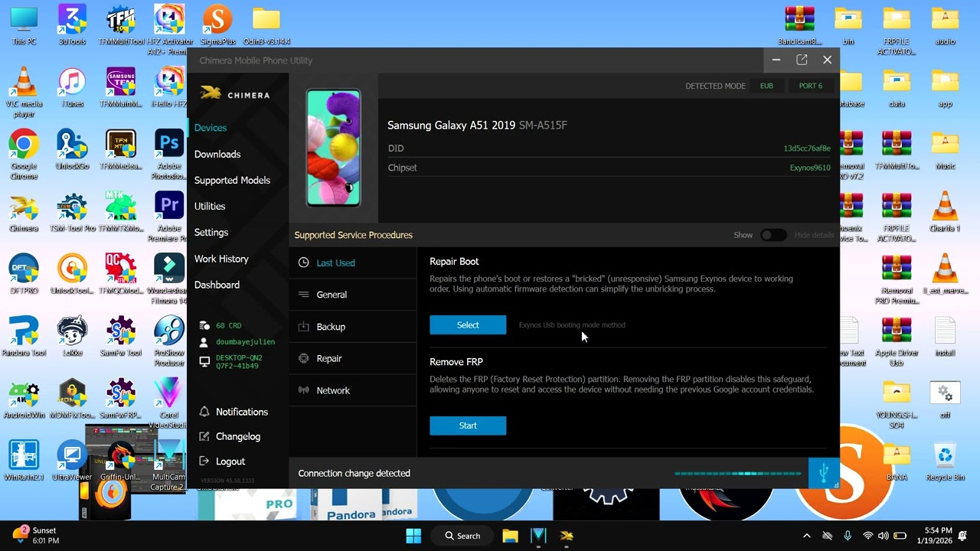This screenshot has height=551, width=980.
Task: Click Select button under Repair Boot
Action: [468, 325]
